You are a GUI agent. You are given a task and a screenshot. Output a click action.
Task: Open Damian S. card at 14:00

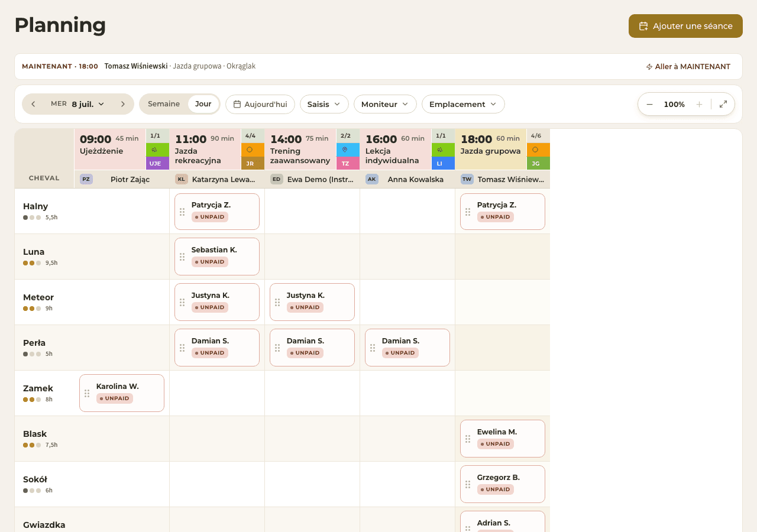tap(312, 348)
